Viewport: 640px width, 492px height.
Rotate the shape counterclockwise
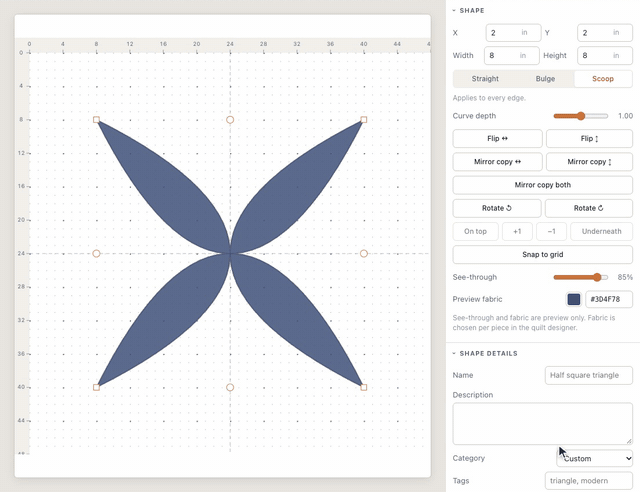coord(497,208)
